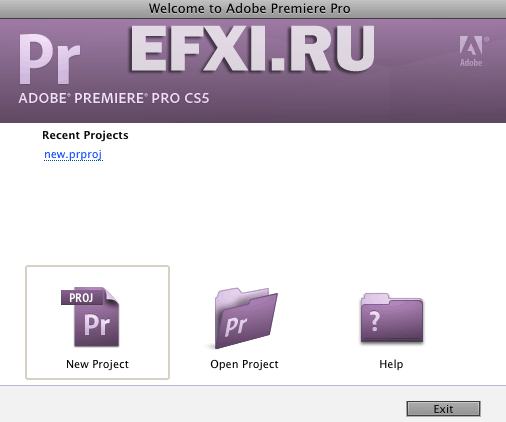
Task: Click the Pr letters on the open folder icon
Action: click(236, 326)
